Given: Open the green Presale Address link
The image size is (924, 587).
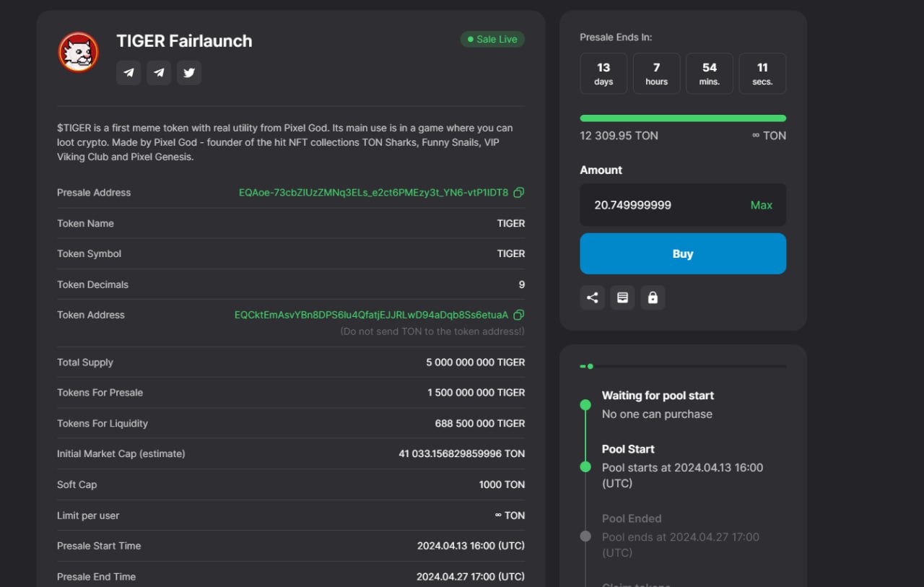Looking at the screenshot, I should [x=373, y=193].
